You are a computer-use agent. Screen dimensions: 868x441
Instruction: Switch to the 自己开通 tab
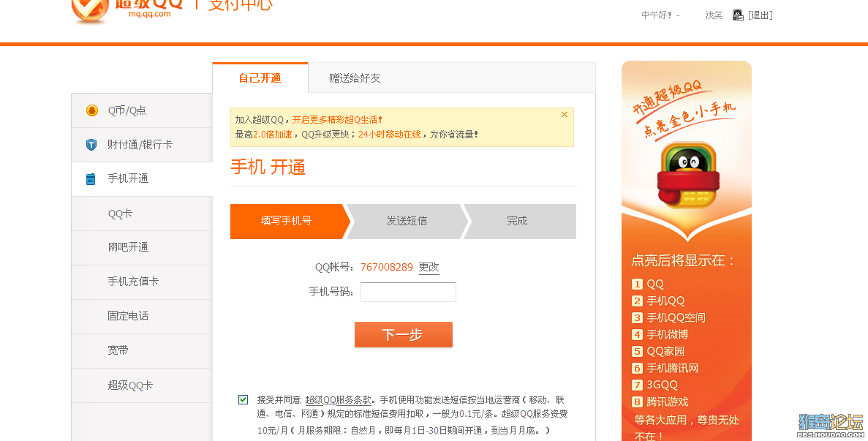(x=260, y=78)
